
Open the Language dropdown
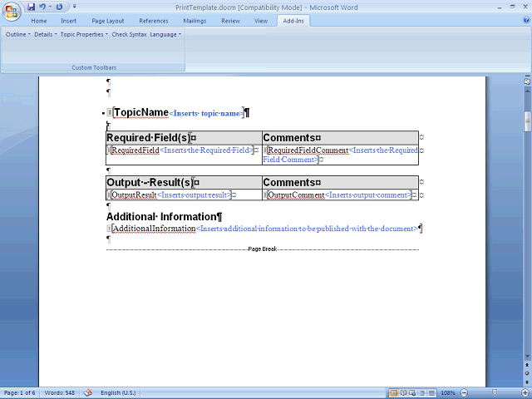pyautogui.click(x=165, y=34)
